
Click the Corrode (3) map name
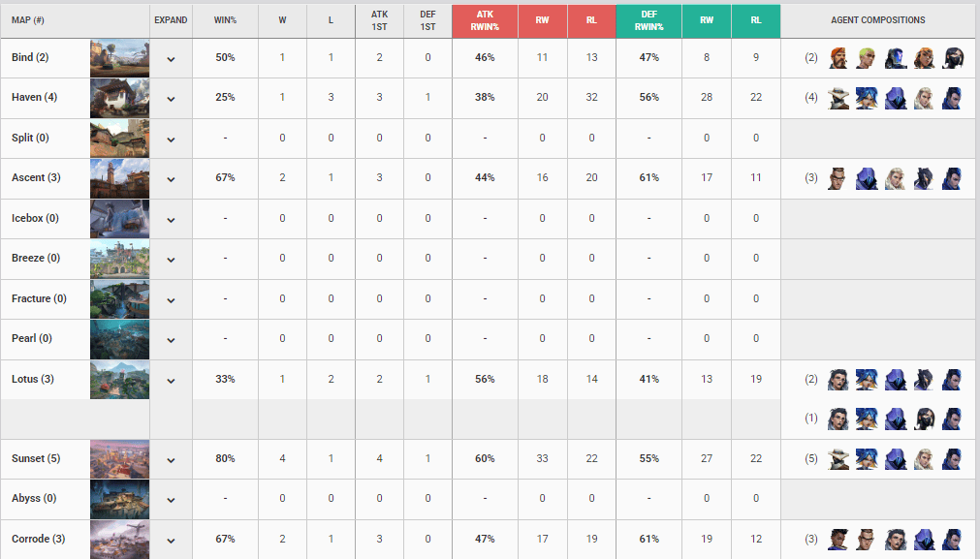click(x=38, y=539)
